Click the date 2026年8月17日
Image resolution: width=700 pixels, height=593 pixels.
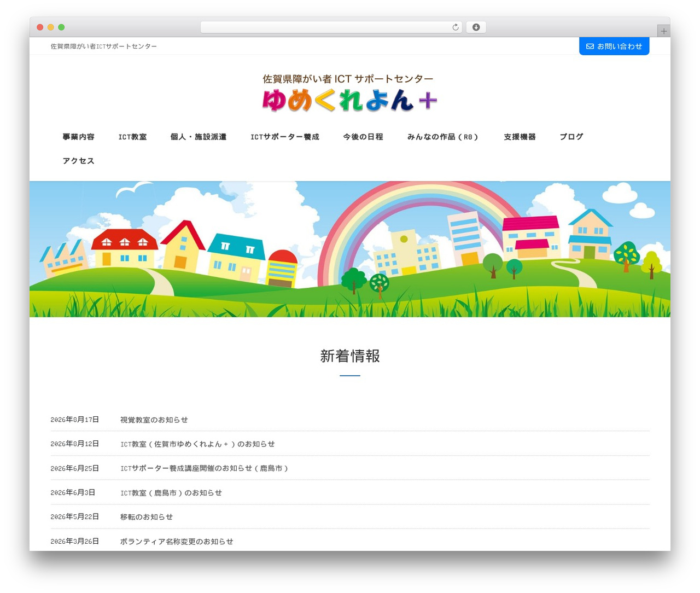pos(75,420)
